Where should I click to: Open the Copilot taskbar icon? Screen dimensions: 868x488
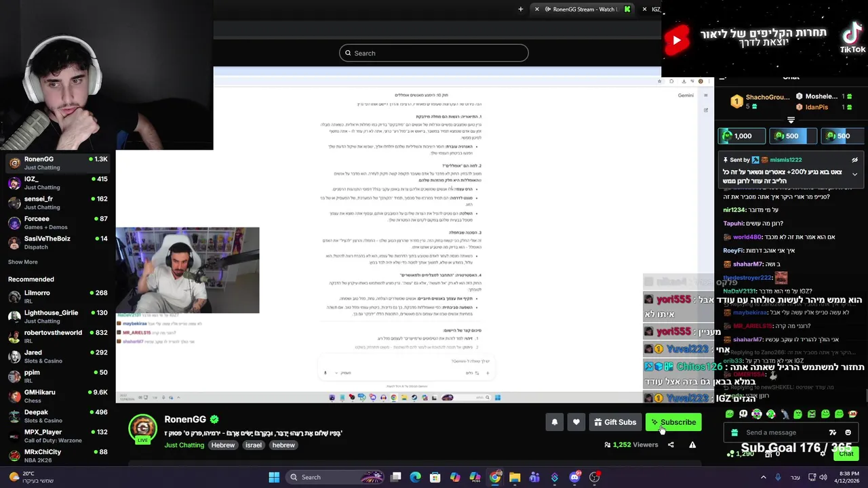[455, 477]
